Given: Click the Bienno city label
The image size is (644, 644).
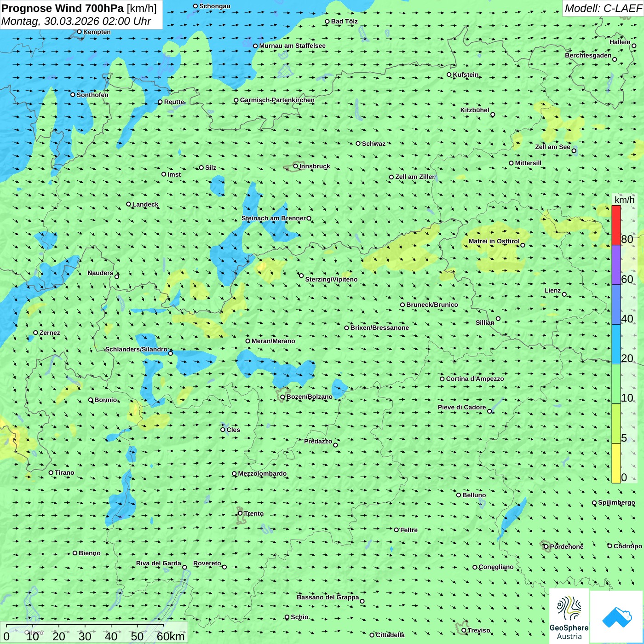Looking at the screenshot, I should coord(90,553).
